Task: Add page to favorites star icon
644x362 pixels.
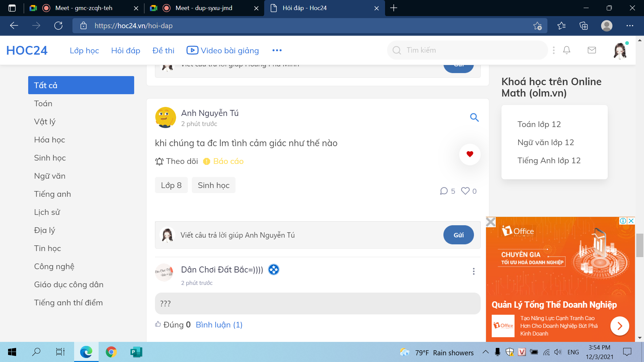Action: click(x=538, y=26)
